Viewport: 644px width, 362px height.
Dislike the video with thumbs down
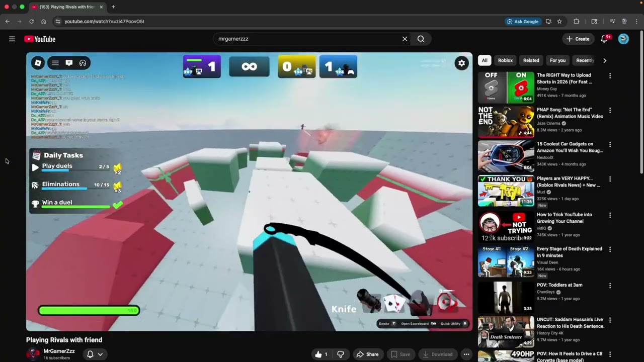coord(341,354)
